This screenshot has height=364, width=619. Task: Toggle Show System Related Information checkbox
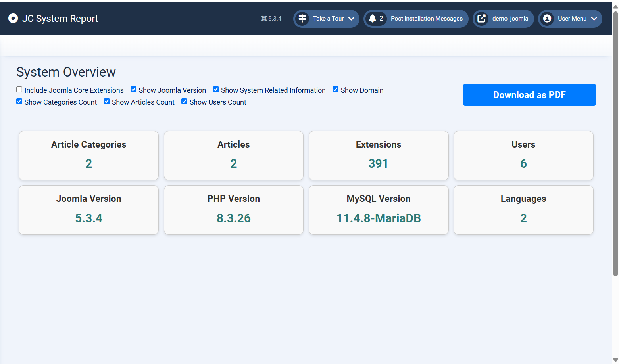point(216,90)
